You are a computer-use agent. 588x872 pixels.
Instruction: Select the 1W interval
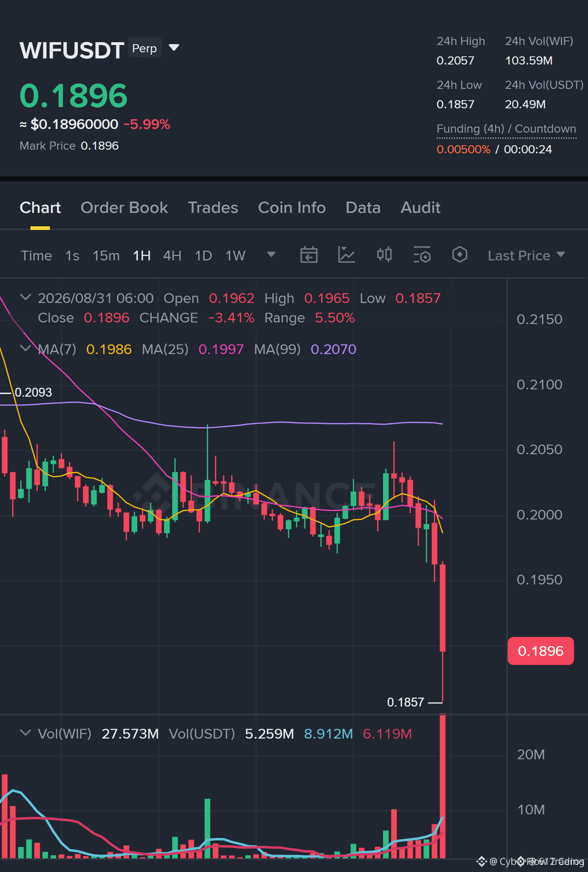(x=235, y=256)
